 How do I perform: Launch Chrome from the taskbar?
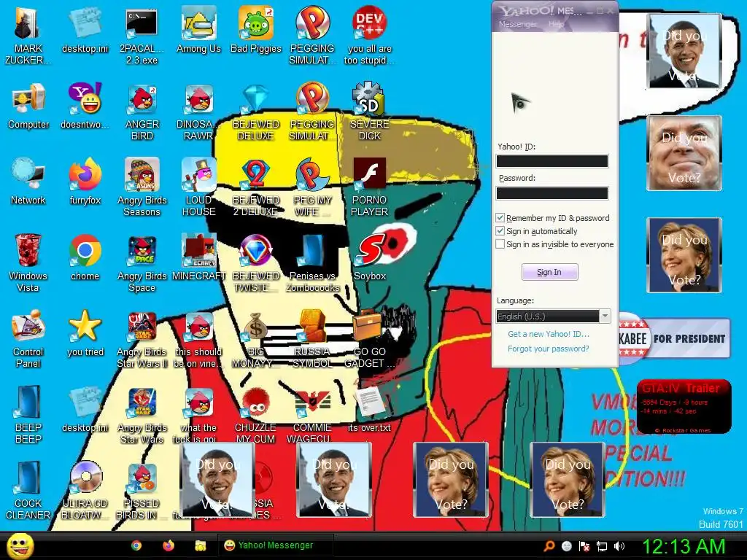coord(136,545)
